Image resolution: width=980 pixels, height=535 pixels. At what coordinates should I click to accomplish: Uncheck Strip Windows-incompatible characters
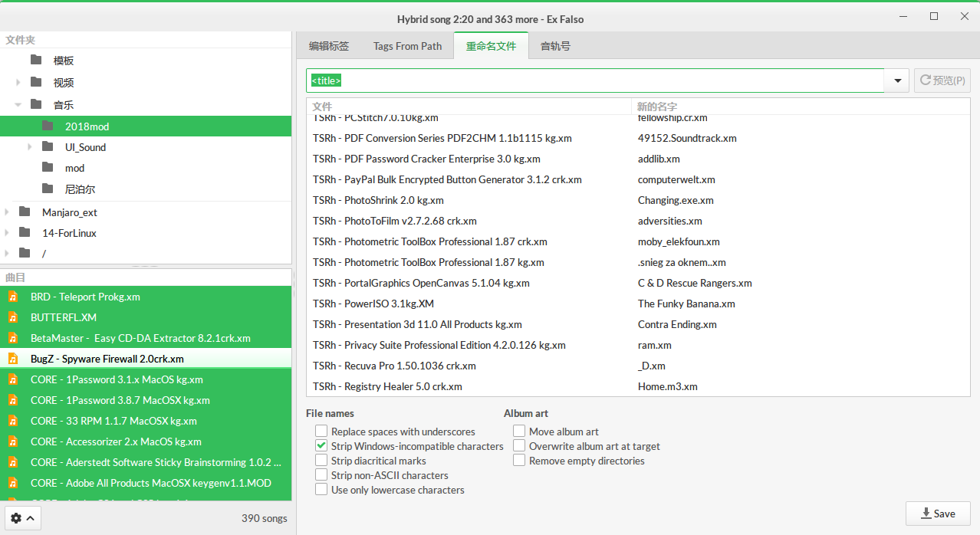[x=321, y=446]
